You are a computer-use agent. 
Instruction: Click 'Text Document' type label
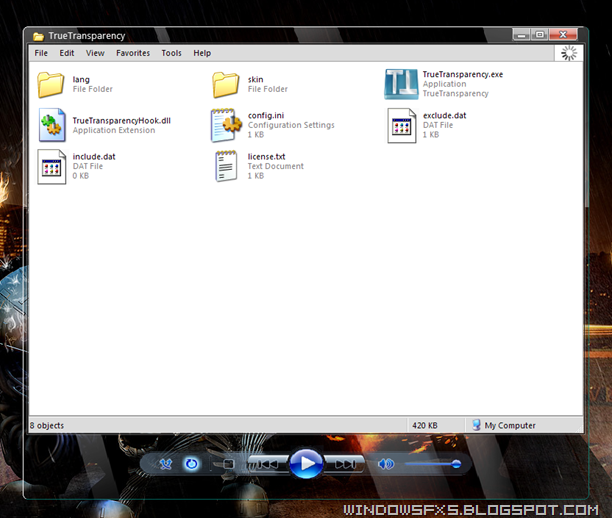tap(276, 166)
